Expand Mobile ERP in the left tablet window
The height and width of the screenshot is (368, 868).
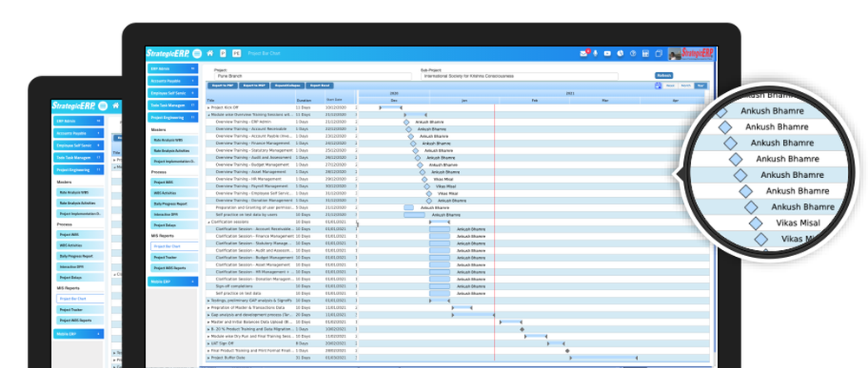pyautogui.click(x=79, y=333)
